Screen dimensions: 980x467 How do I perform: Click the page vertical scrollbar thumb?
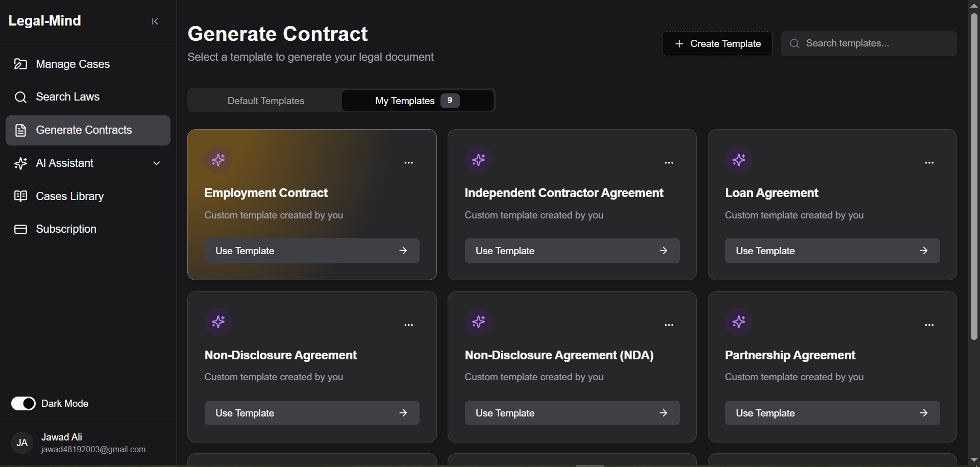coord(974,176)
